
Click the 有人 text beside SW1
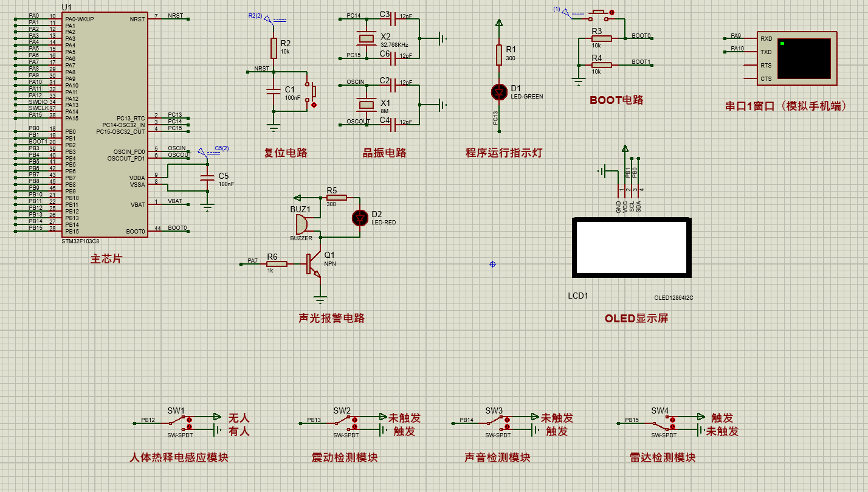pos(239,432)
